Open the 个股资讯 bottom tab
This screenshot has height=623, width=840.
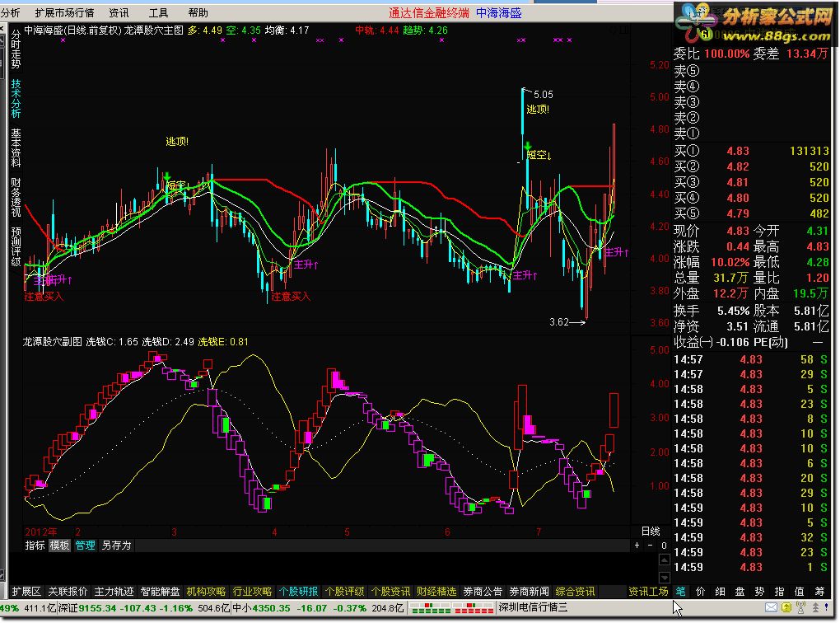click(x=390, y=592)
